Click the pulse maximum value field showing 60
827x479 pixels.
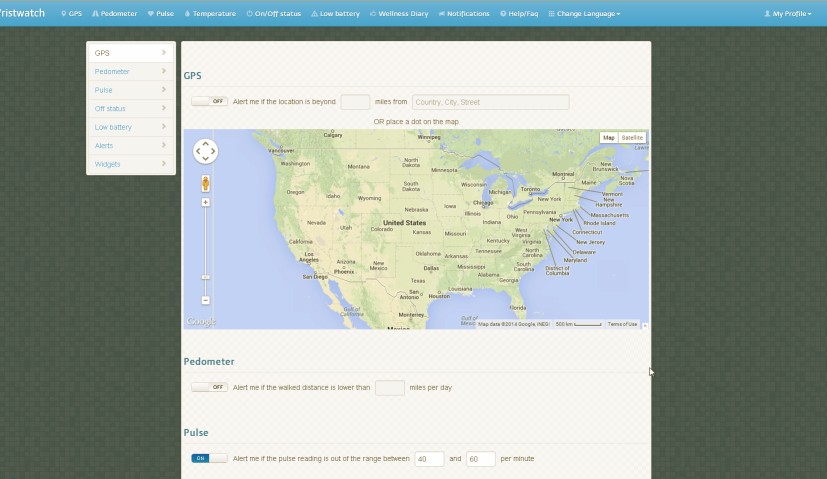[x=480, y=459]
